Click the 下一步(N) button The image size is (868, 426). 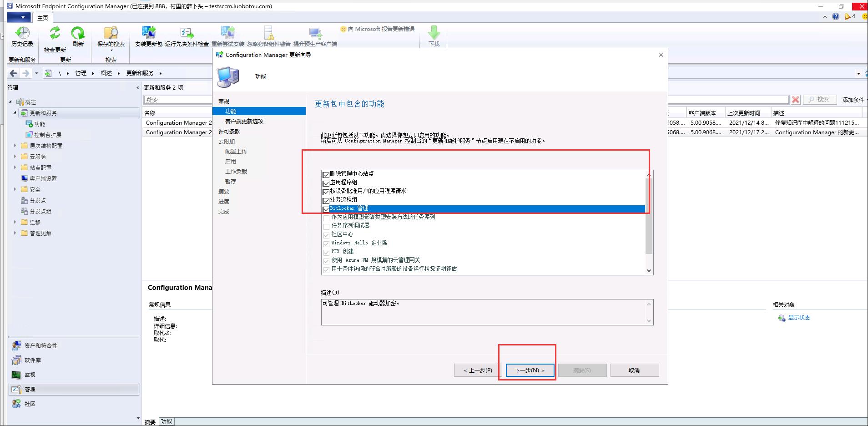(x=529, y=370)
